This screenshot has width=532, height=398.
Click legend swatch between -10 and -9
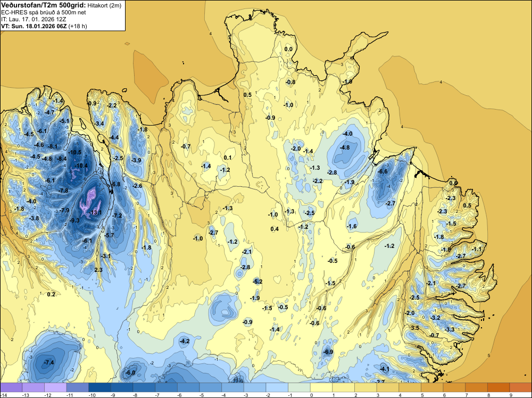[100, 387]
